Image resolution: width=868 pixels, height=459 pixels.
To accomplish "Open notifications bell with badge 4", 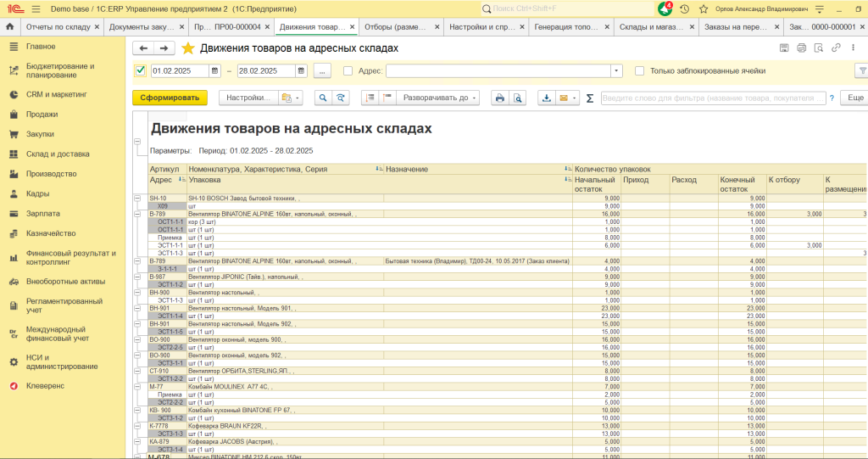I will click(x=665, y=8).
